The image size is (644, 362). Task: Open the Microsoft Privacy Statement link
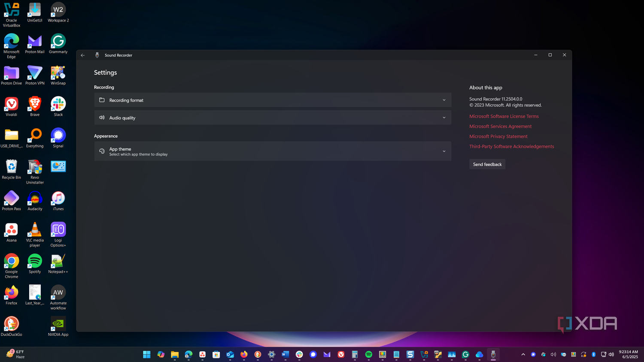(x=498, y=136)
